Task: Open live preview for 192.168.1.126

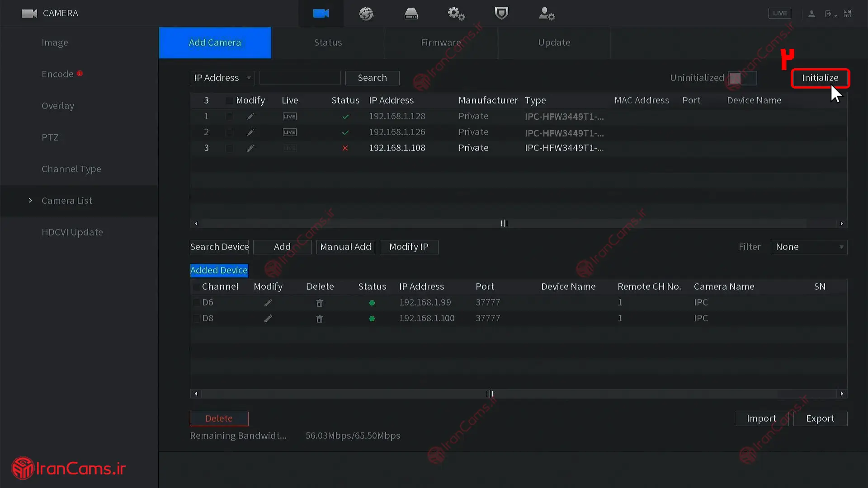Action: coord(290,132)
